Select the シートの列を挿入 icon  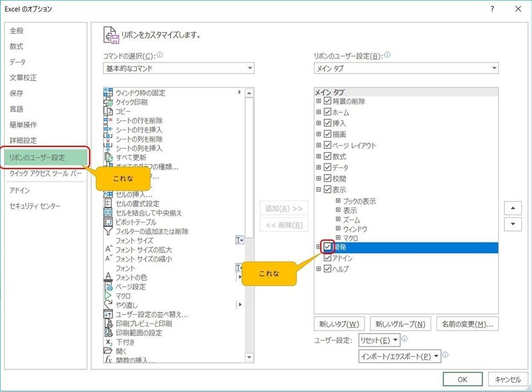click(108, 148)
